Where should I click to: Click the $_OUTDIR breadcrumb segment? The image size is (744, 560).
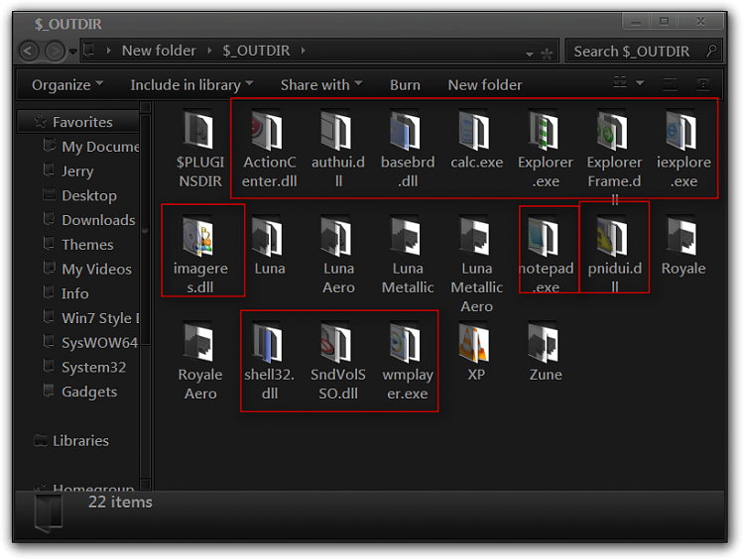click(x=256, y=51)
